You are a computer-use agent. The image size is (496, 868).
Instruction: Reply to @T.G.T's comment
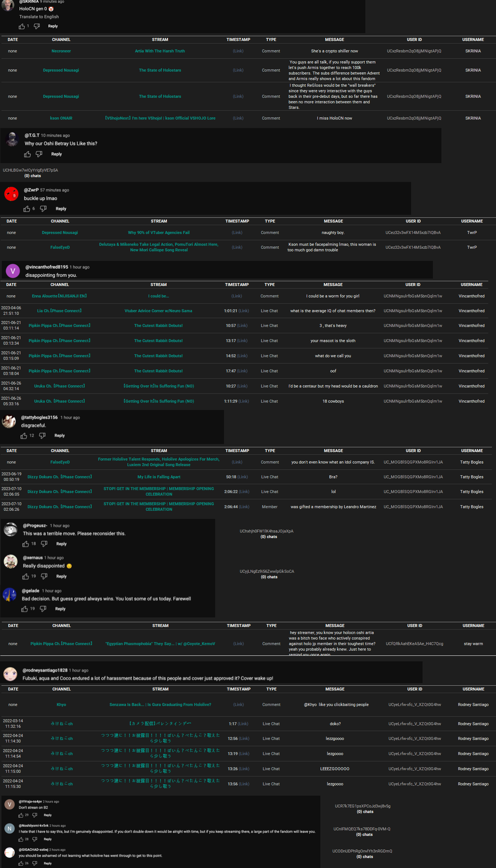click(x=56, y=154)
